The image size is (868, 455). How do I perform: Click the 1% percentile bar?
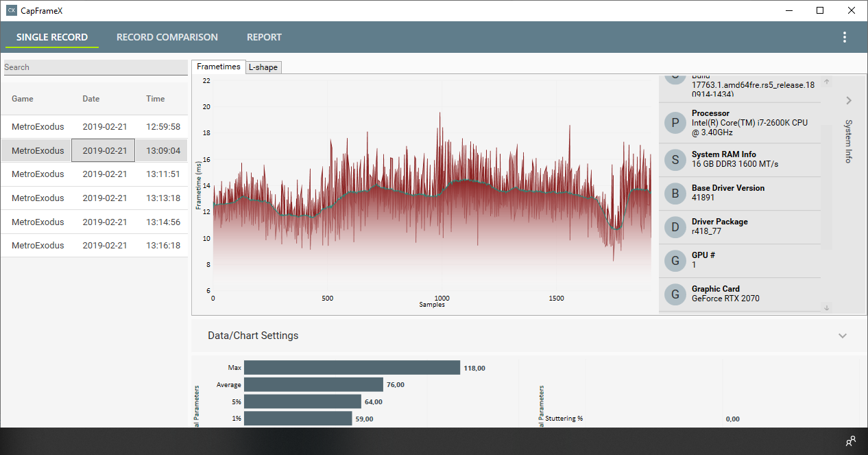(298, 419)
